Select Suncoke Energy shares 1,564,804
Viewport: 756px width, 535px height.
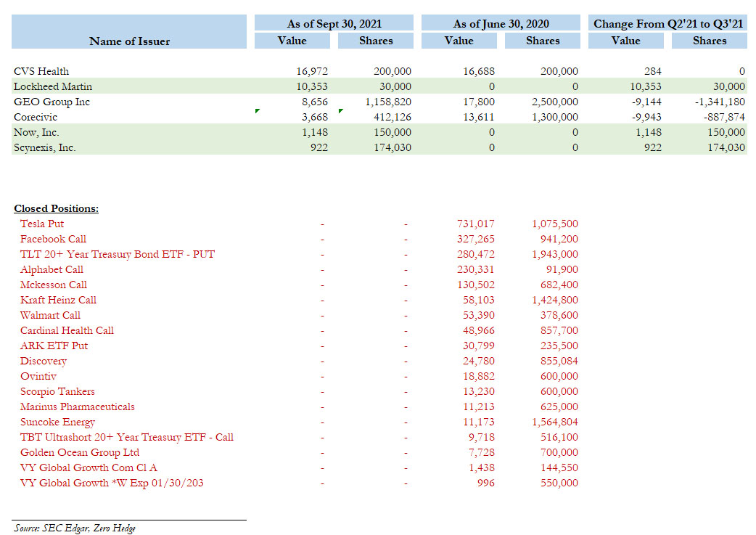(x=554, y=422)
